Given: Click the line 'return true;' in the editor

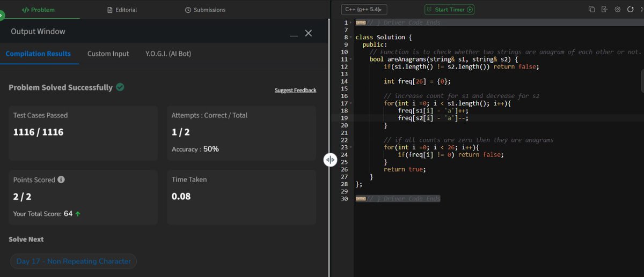Looking at the screenshot, I should (x=405, y=169).
